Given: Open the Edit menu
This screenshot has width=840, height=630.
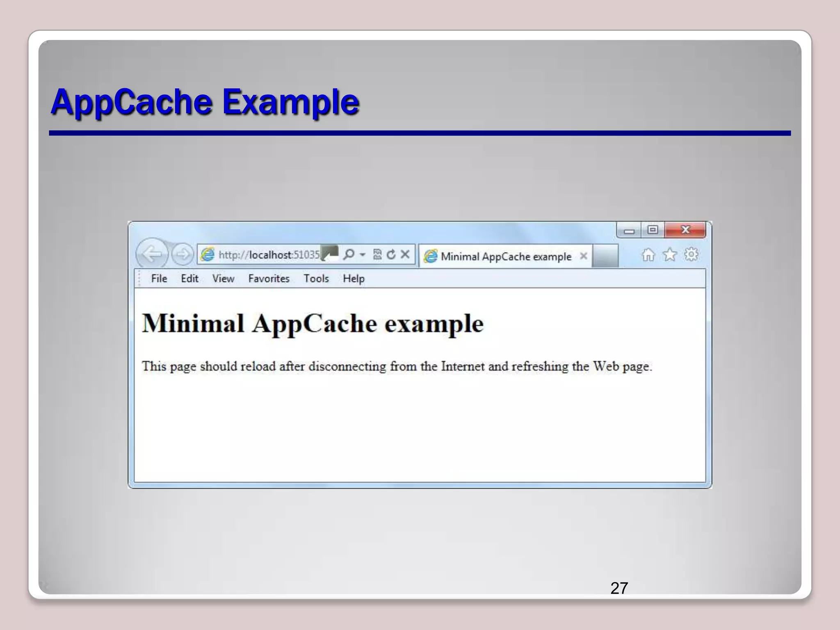Looking at the screenshot, I should [189, 278].
